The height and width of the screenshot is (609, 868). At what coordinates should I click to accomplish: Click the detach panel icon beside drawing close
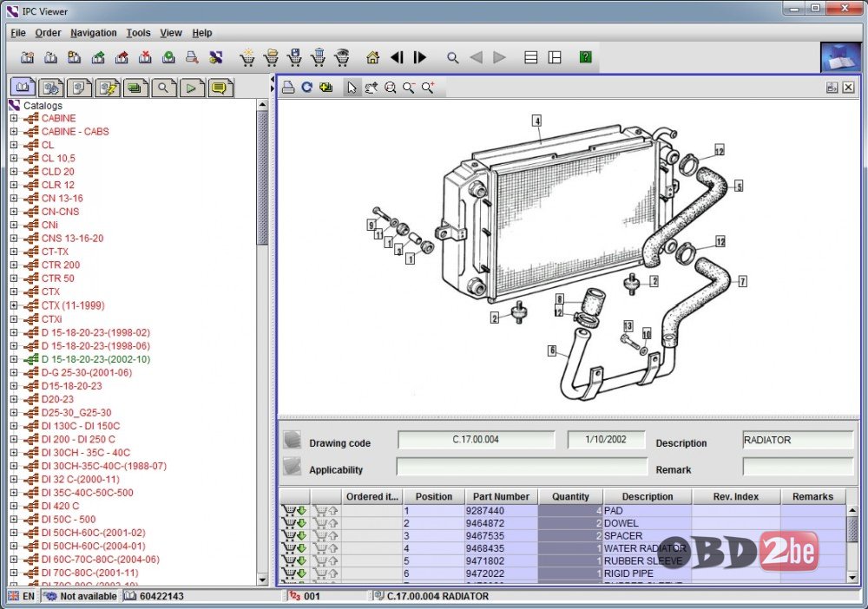click(832, 88)
